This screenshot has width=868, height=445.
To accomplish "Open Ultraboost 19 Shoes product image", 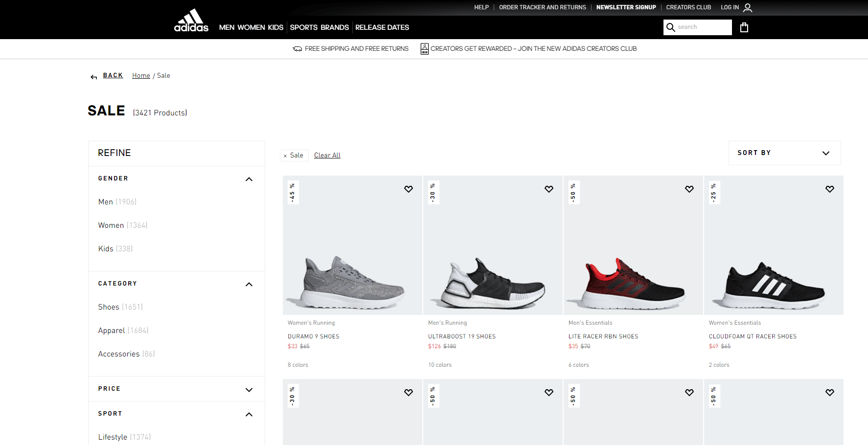I will click(493, 245).
